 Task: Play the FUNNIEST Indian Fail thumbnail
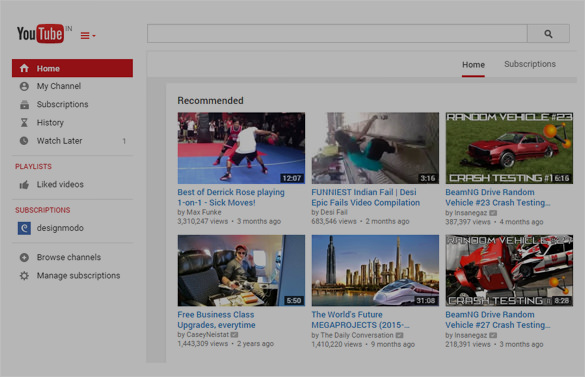375,148
